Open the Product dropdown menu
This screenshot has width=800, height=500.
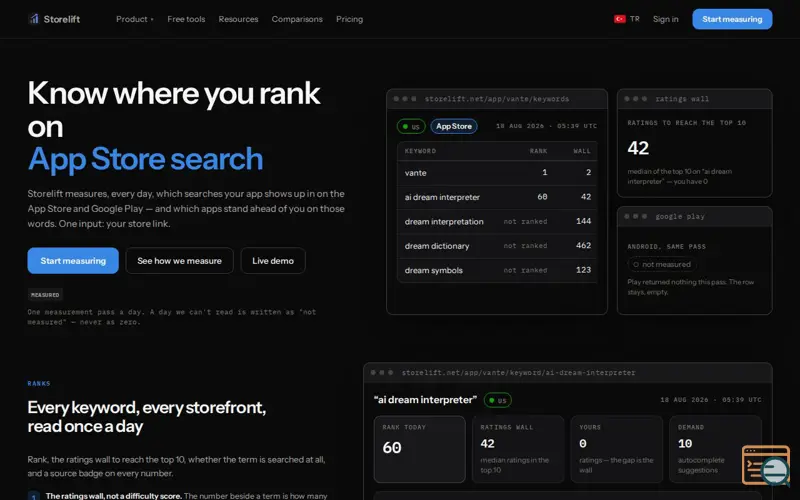[x=135, y=19]
